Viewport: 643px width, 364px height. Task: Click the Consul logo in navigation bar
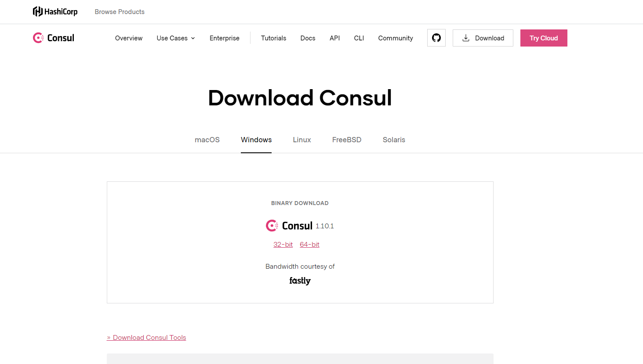(54, 38)
